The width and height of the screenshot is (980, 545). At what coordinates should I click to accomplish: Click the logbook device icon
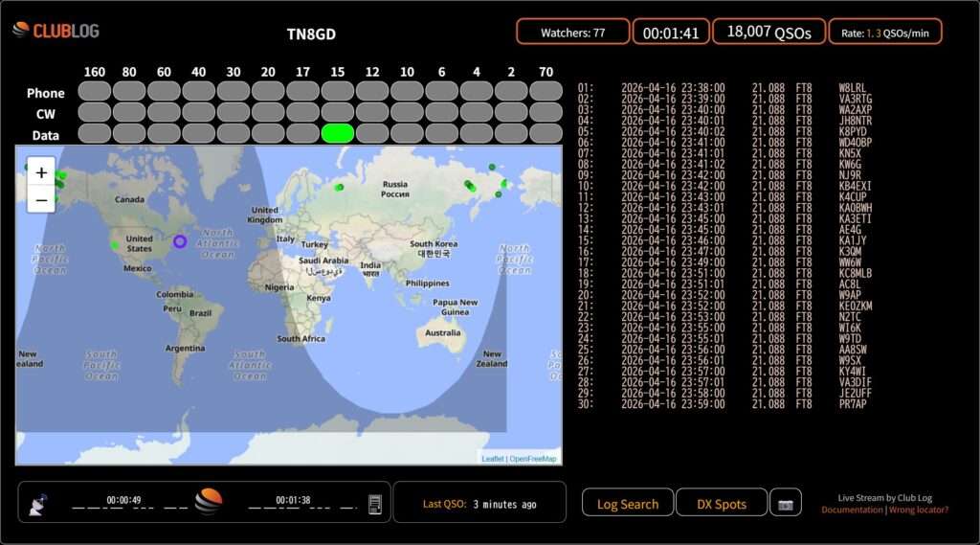(x=375, y=504)
